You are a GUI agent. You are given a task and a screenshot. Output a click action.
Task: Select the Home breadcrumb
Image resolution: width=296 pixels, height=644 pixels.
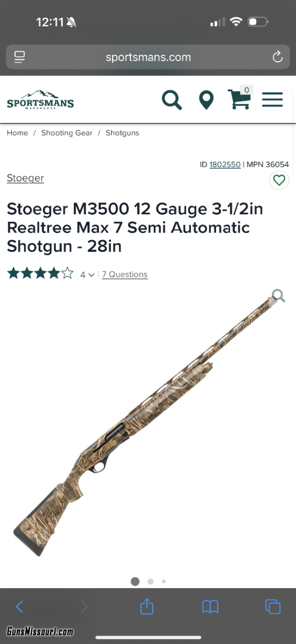pyautogui.click(x=17, y=133)
